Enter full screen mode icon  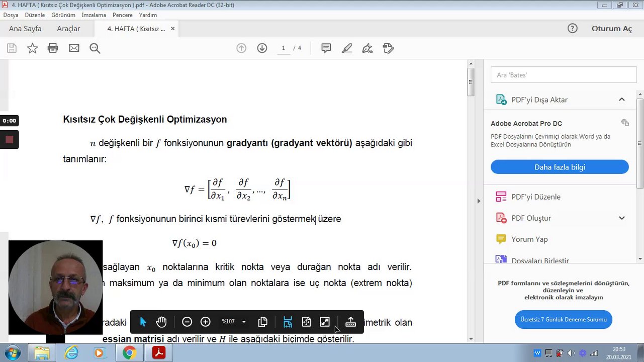pos(325,322)
